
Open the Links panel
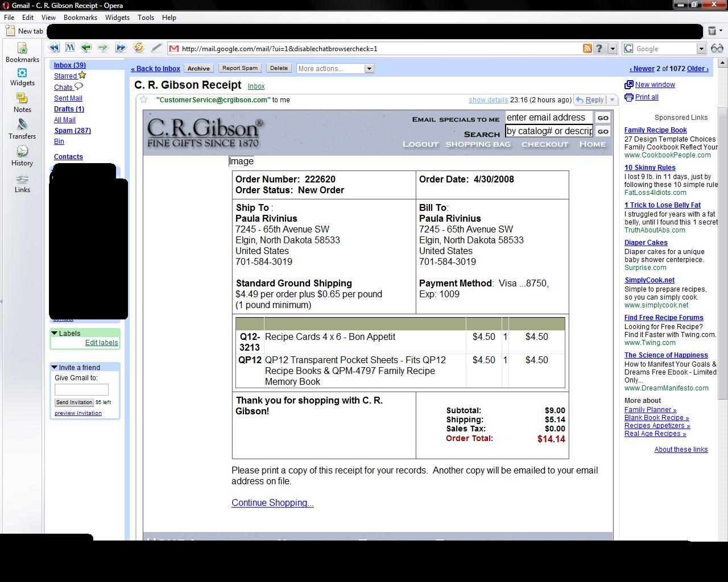click(22, 183)
